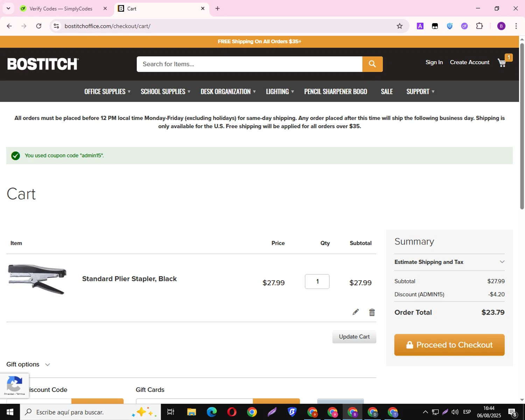Click the volume speaker tray icon
525x420 pixels.
click(x=455, y=412)
